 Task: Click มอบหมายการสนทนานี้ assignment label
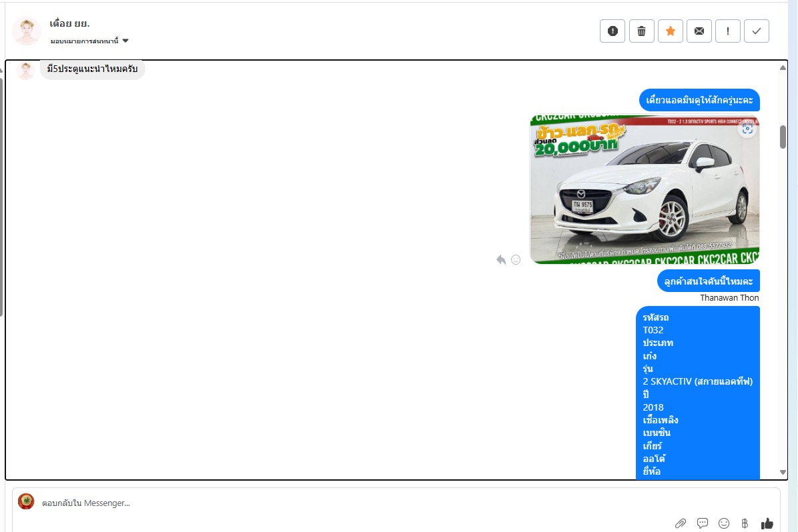click(85, 41)
